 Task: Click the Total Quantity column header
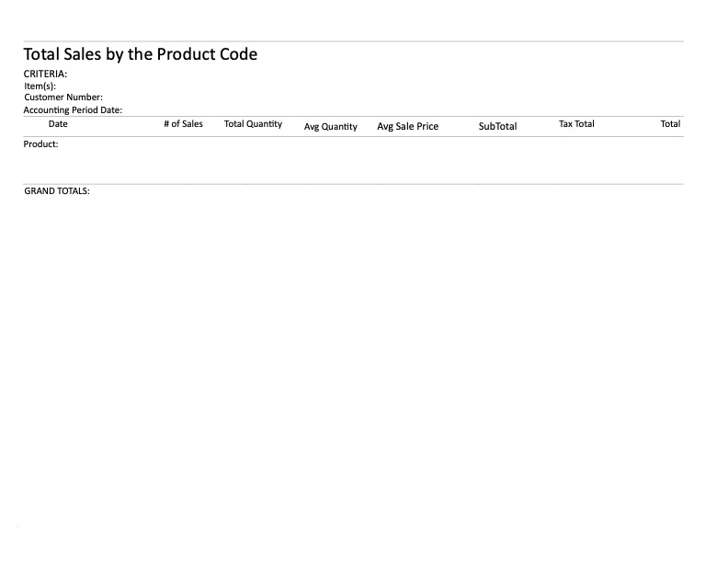point(253,124)
